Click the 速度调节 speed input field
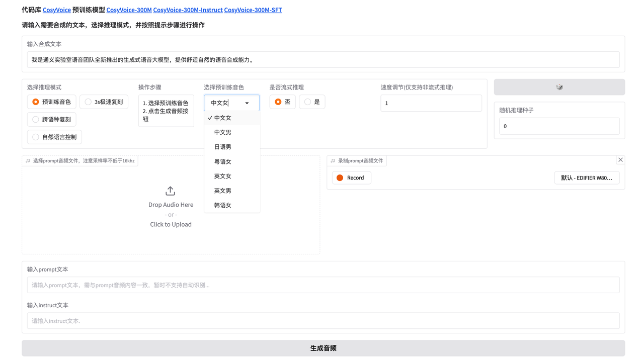 click(x=431, y=103)
